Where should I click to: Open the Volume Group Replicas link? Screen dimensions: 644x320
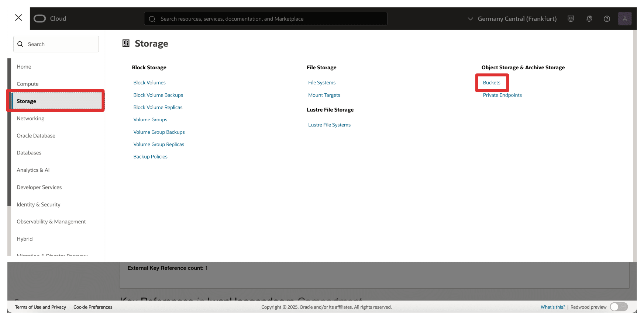tap(159, 145)
